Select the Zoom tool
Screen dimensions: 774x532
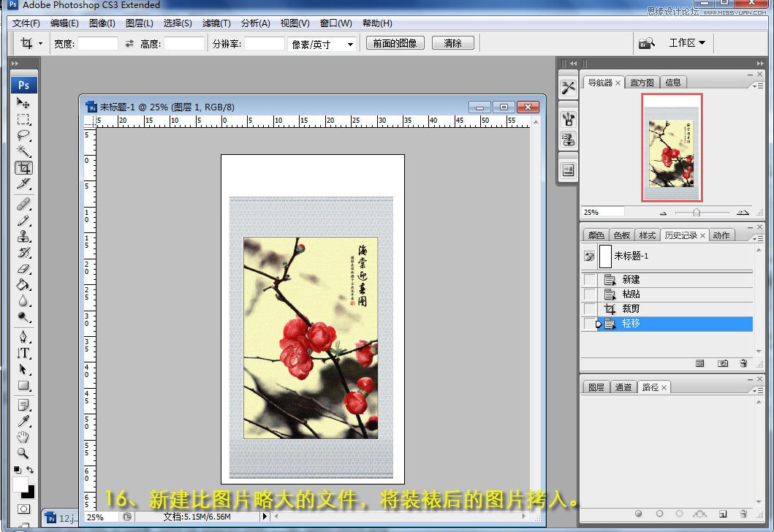click(x=23, y=453)
